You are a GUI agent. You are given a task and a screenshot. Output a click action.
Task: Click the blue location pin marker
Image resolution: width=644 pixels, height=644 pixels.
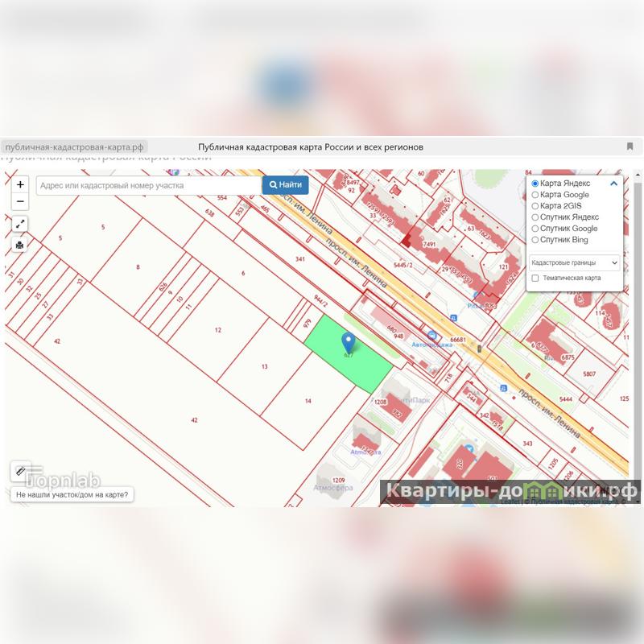(349, 343)
